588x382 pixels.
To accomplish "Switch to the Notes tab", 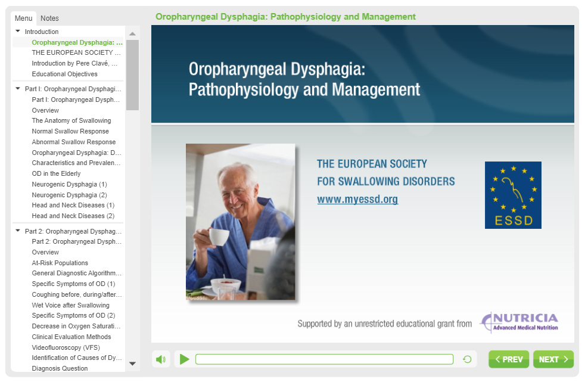I will click(x=49, y=18).
